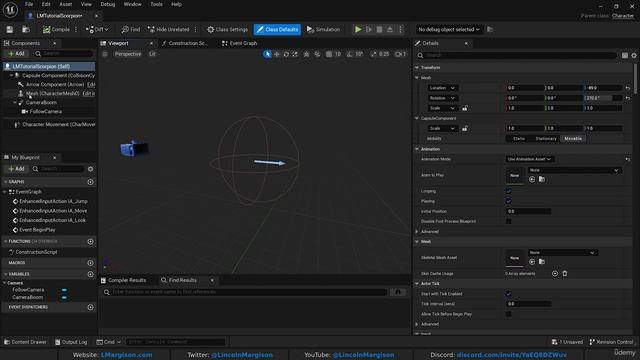Open the Tools menu
The width and height of the screenshot is (640, 360).
pos(156,4)
